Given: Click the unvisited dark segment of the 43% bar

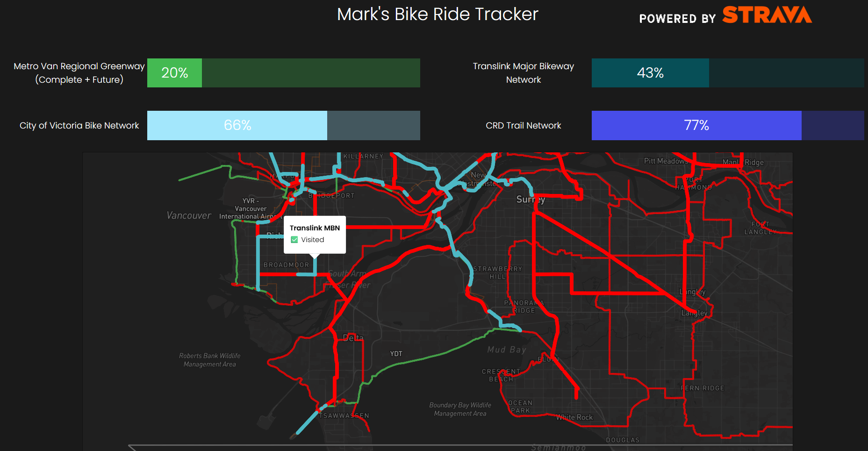Looking at the screenshot, I should point(787,73).
